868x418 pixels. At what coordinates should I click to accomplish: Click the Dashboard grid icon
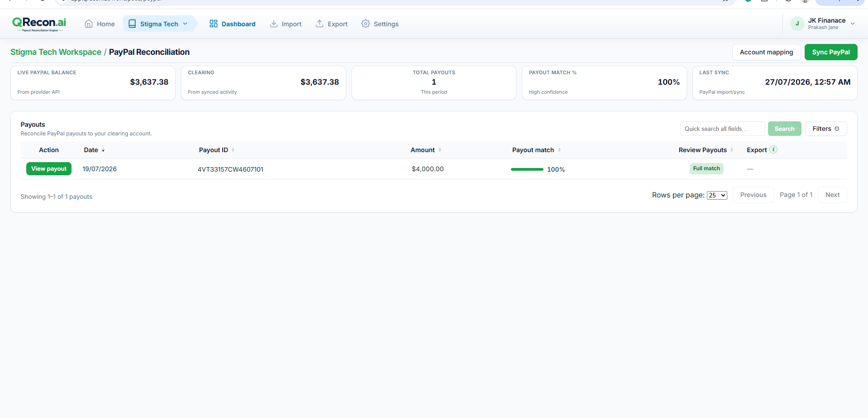pos(214,24)
